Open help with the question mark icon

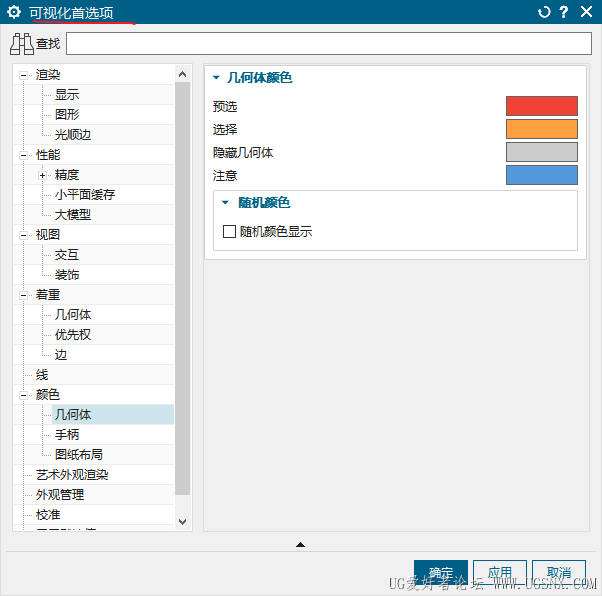564,12
